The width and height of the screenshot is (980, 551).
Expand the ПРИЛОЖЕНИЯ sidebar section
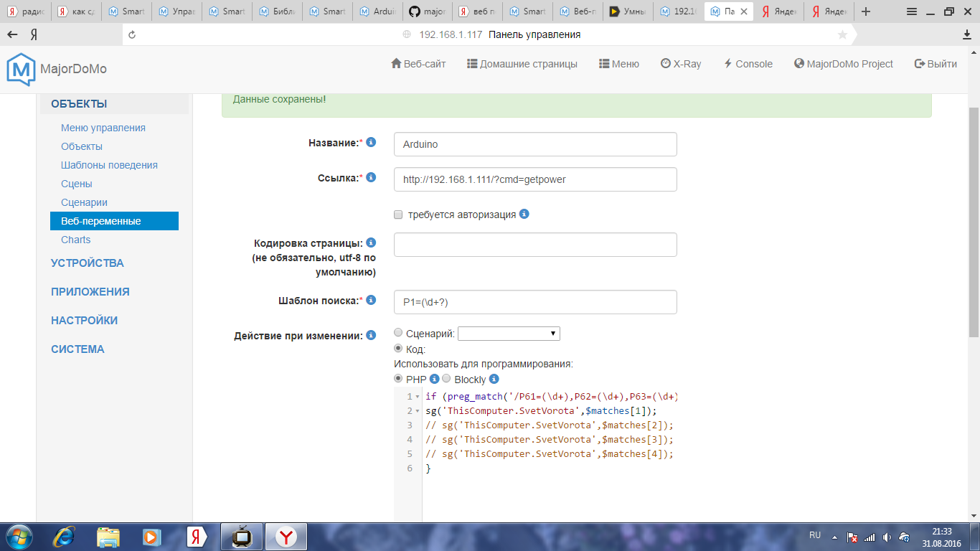pyautogui.click(x=90, y=292)
